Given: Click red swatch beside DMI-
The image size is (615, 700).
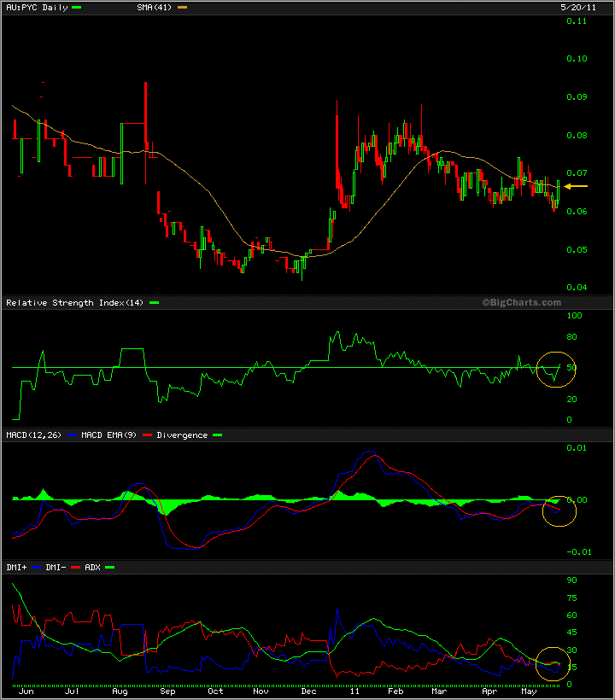Looking at the screenshot, I should click(x=75, y=568).
